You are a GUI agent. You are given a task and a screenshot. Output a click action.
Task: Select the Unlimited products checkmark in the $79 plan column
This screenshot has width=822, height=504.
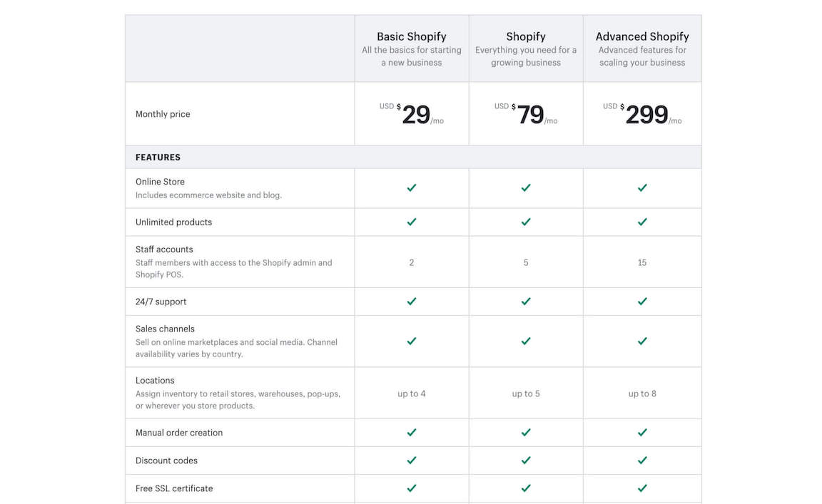[526, 222]
